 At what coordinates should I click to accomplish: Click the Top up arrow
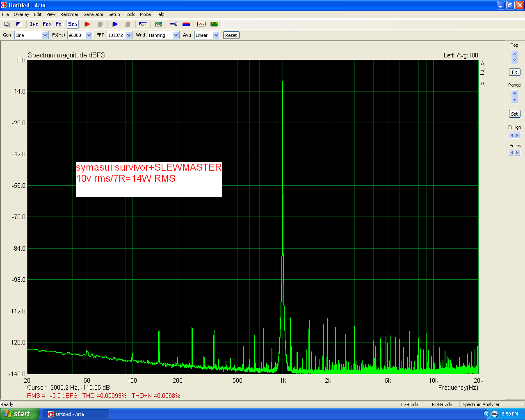[514, 54]
